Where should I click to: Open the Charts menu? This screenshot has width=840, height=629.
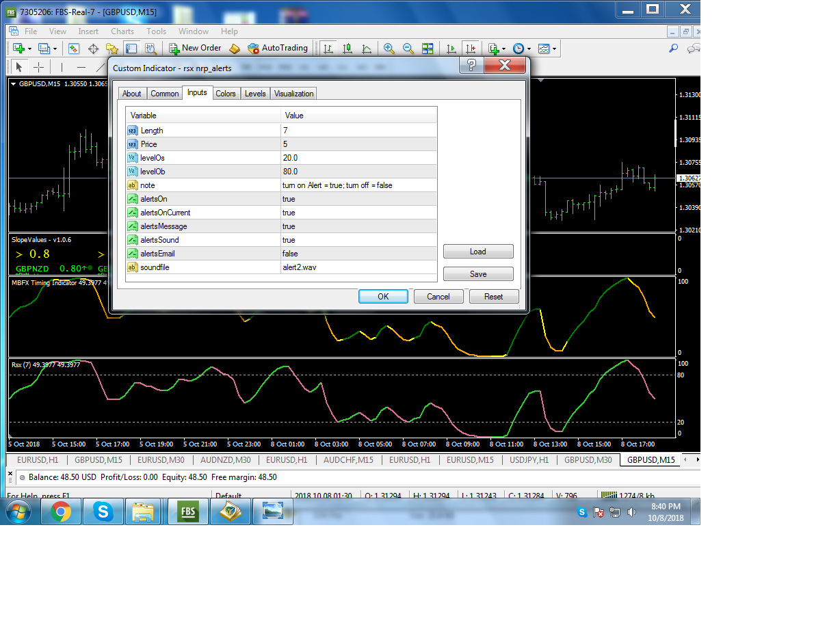(122, 31)
